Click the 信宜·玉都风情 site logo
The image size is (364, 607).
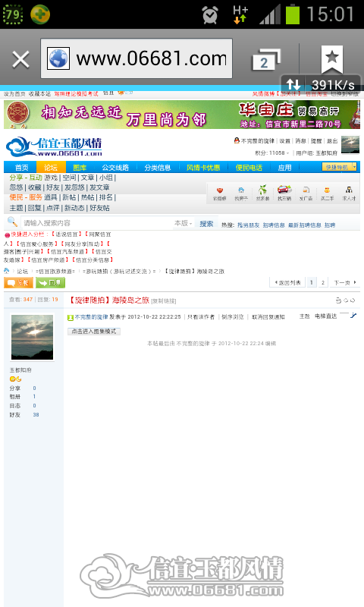[54, 146]
